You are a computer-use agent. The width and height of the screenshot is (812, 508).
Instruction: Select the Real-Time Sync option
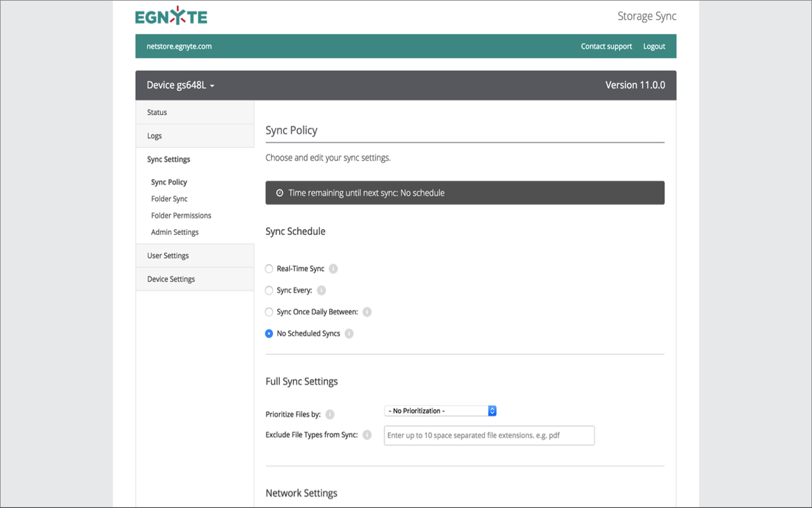click(x=268, y=269)
